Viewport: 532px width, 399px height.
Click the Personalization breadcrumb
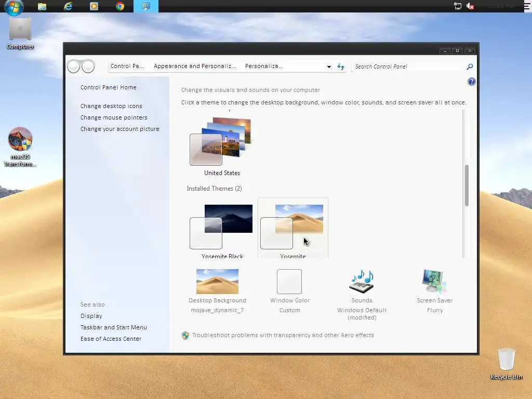(263, 66)
